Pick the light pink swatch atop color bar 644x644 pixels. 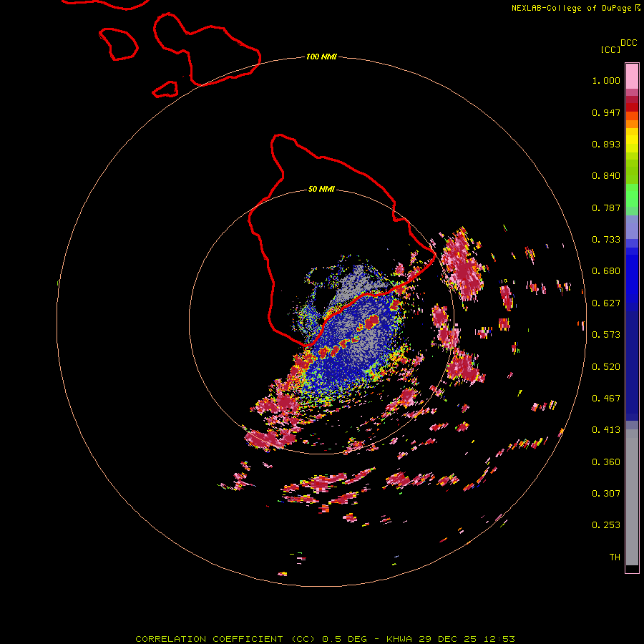click(x=632, y=76)
